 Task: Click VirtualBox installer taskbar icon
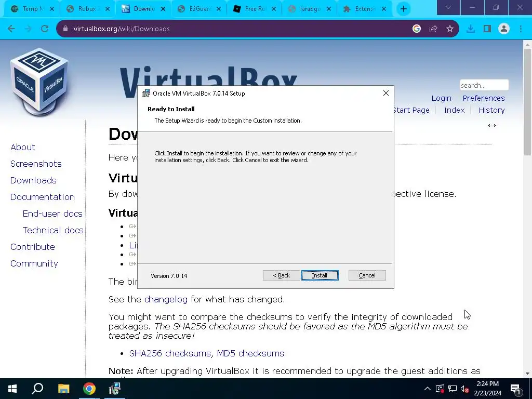pyautogui.click(x=115, y=389)
